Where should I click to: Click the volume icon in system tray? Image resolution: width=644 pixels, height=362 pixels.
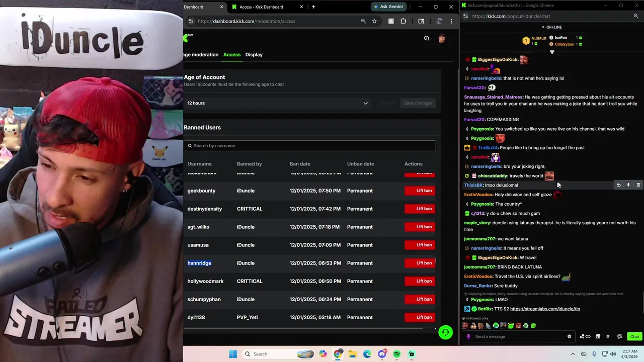click(x=613, y=354)
